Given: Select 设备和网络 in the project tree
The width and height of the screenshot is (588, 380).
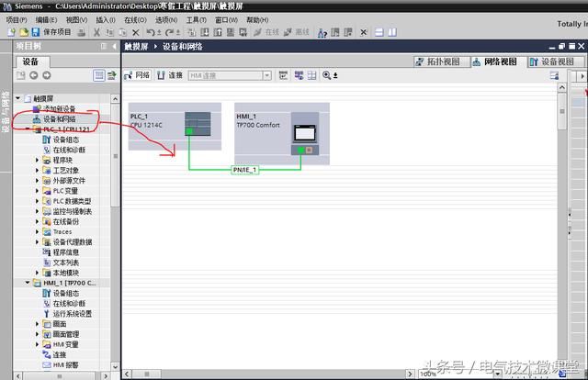Looking at the screenshot, I should (59, 119).
